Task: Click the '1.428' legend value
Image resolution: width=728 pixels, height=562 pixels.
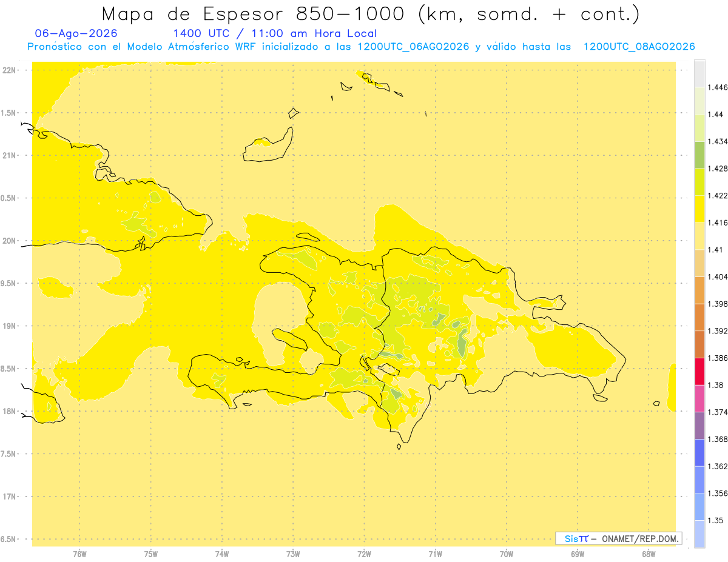Action: point(717,169)
